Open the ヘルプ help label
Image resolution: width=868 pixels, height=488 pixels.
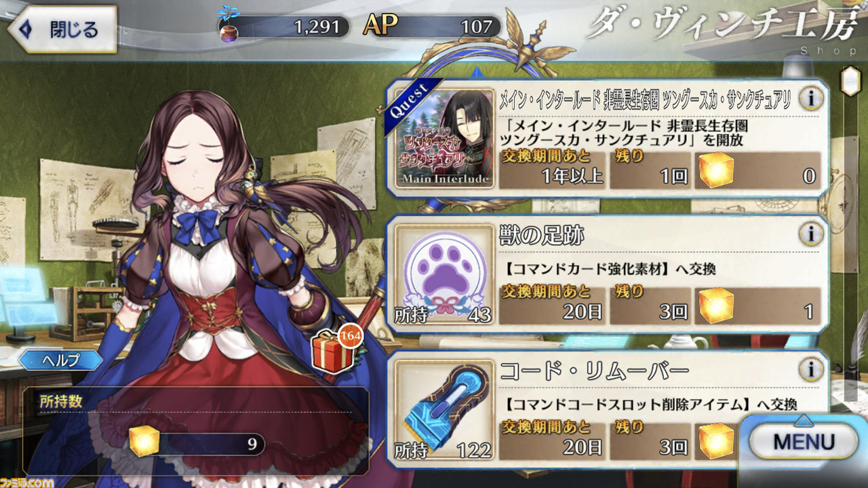[61, 360]
